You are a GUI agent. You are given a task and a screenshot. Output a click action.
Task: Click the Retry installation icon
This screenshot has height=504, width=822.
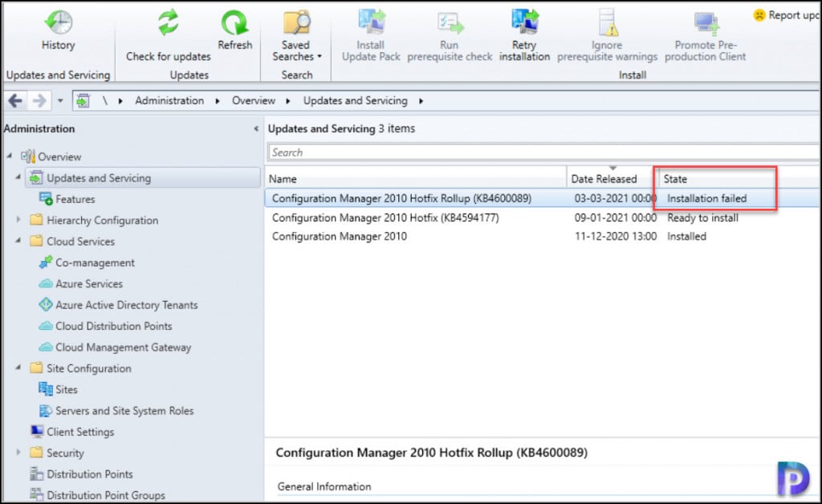525,22
